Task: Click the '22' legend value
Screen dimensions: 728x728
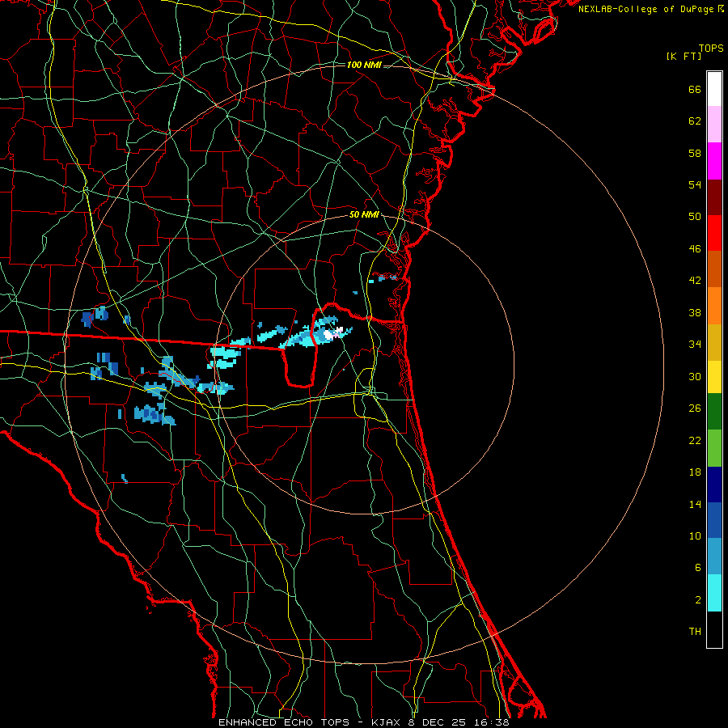Action: click(x=695, y=441)
